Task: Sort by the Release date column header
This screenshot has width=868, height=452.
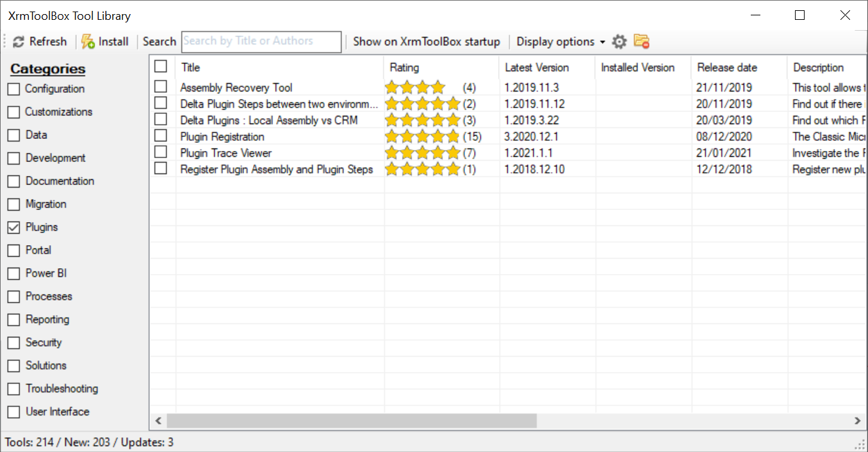Action: click(x=740, y=67)
